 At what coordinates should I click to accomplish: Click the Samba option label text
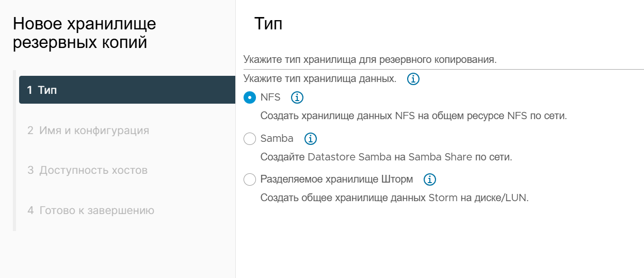pos(277,138)
